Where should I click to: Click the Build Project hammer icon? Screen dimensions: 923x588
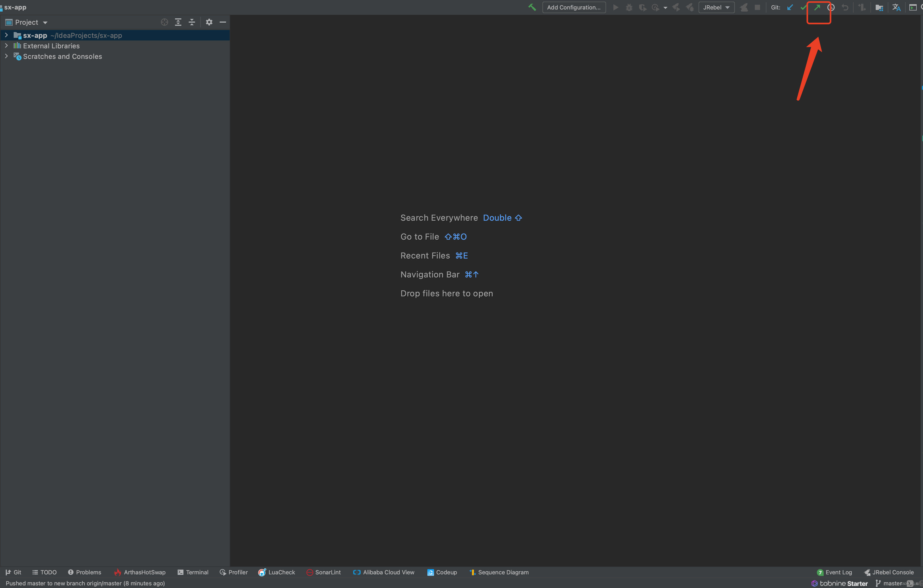click(532, 7)
